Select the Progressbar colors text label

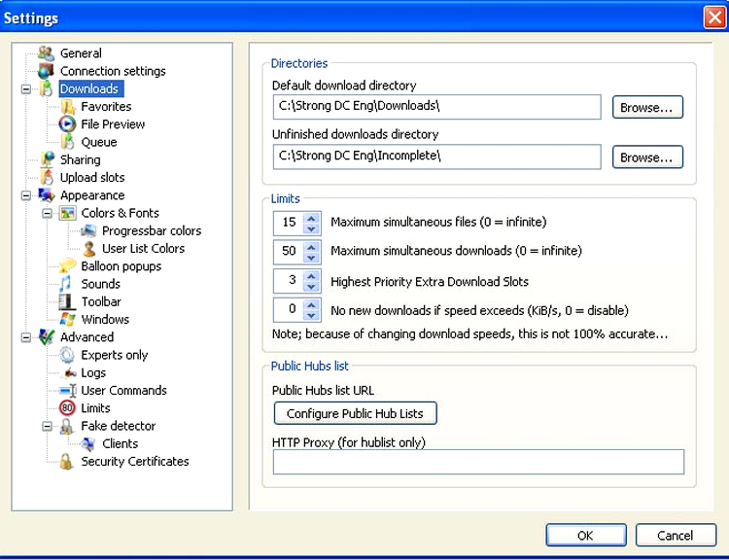152,230
